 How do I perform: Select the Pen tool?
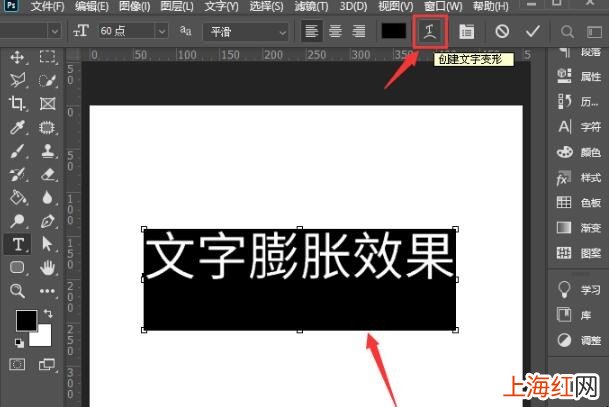(x=47, y=221)
